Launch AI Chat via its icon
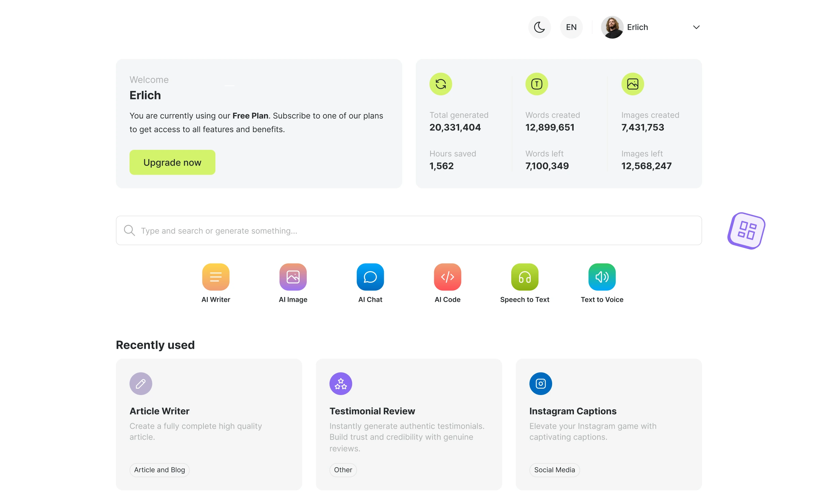The image size is (818, 504). pyautogui.click(x=370, y=277)
